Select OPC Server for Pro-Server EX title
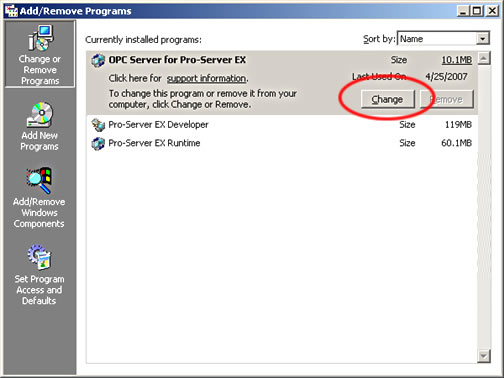The width and height of the screenshot is (504, 378). pos(177,60)
